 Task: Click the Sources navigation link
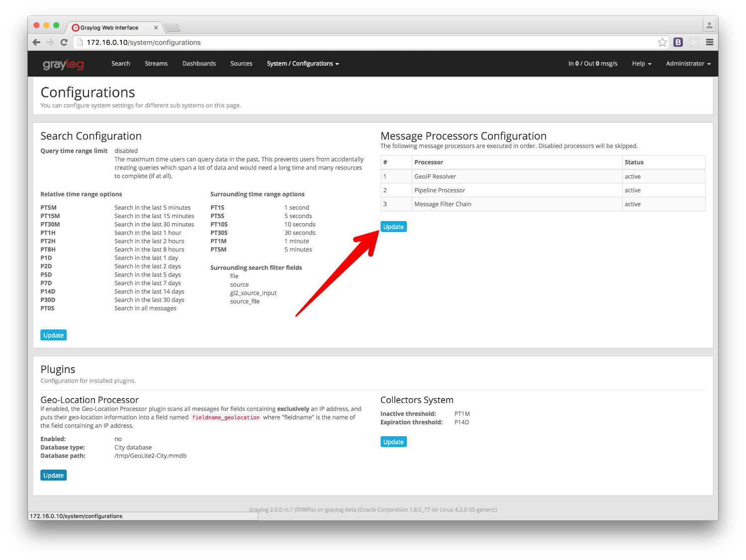coord(241,64)
